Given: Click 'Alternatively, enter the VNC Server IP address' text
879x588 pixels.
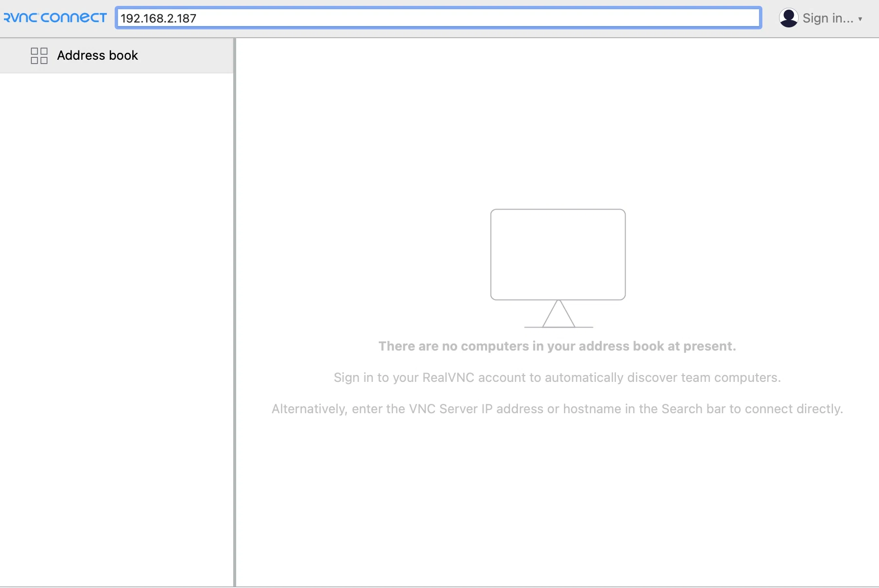Looking at the screenshot, I should tap(557, 409).
